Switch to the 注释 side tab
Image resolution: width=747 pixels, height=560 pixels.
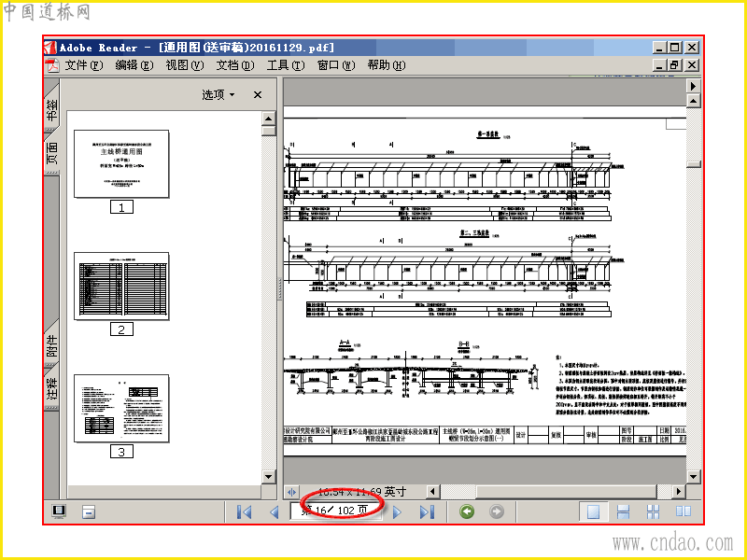(x=51, y=388)
